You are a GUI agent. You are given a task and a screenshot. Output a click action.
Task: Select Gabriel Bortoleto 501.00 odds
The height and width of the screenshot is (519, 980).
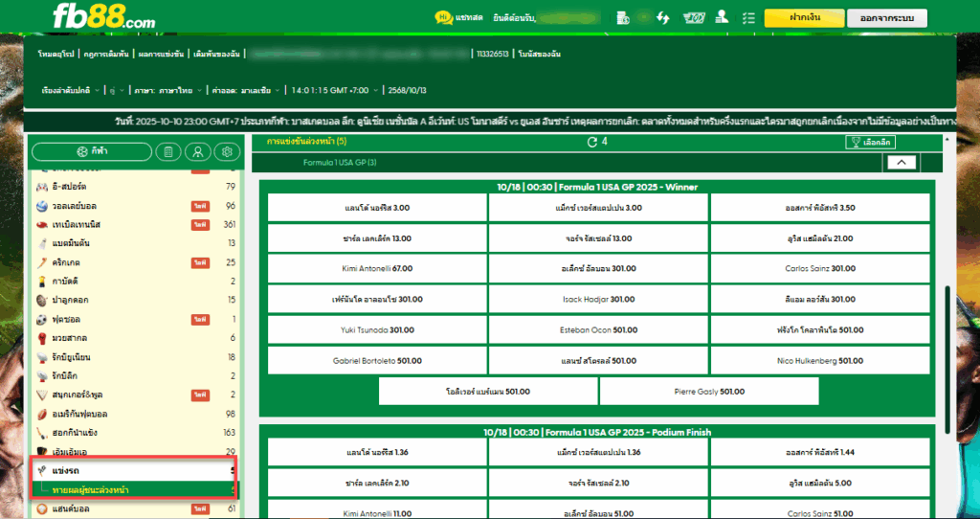pos(377,361)
